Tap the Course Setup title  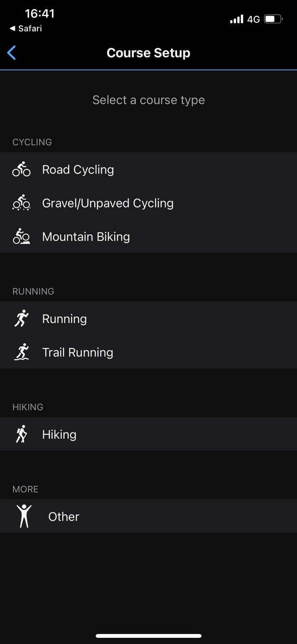point(148,53)
